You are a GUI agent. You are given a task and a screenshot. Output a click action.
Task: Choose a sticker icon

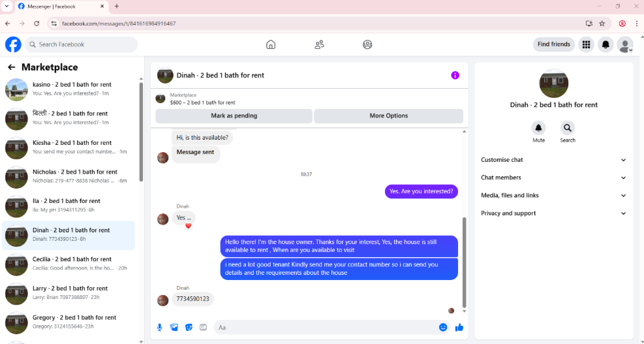pyautogui.click(x=189, y=328)
